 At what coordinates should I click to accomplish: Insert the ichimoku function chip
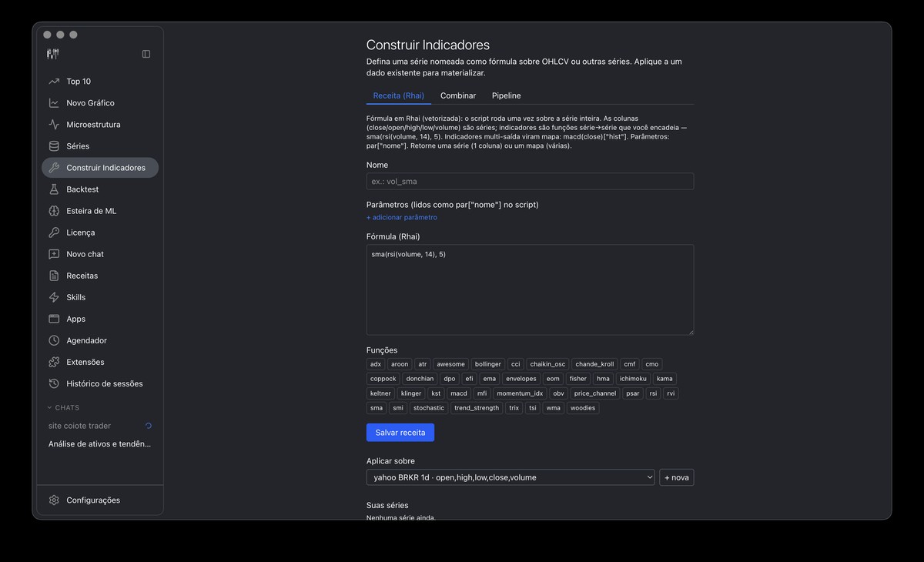pyautogui.click(x=633, y=379)
